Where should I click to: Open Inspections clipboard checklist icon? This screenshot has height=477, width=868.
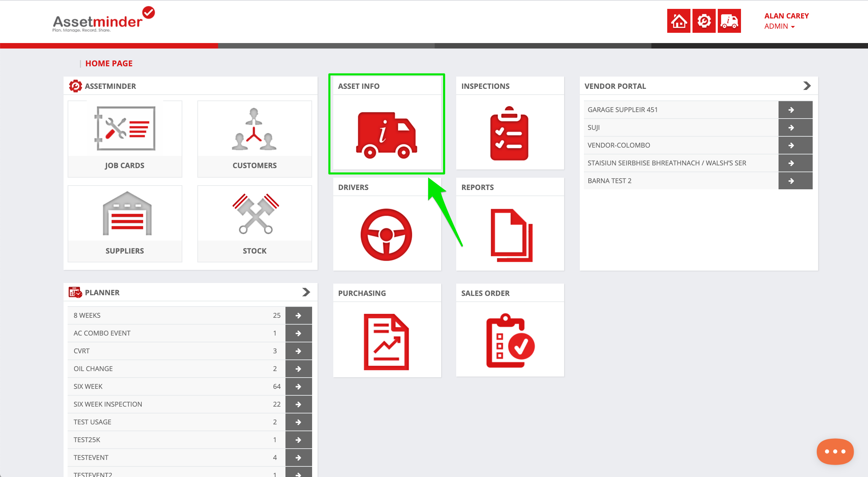509,133
